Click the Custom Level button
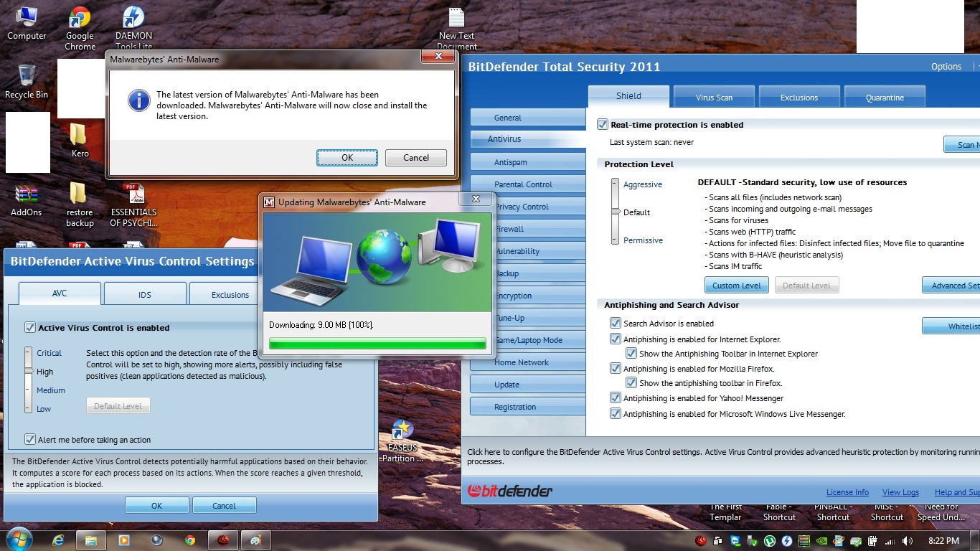 [737, 286]
